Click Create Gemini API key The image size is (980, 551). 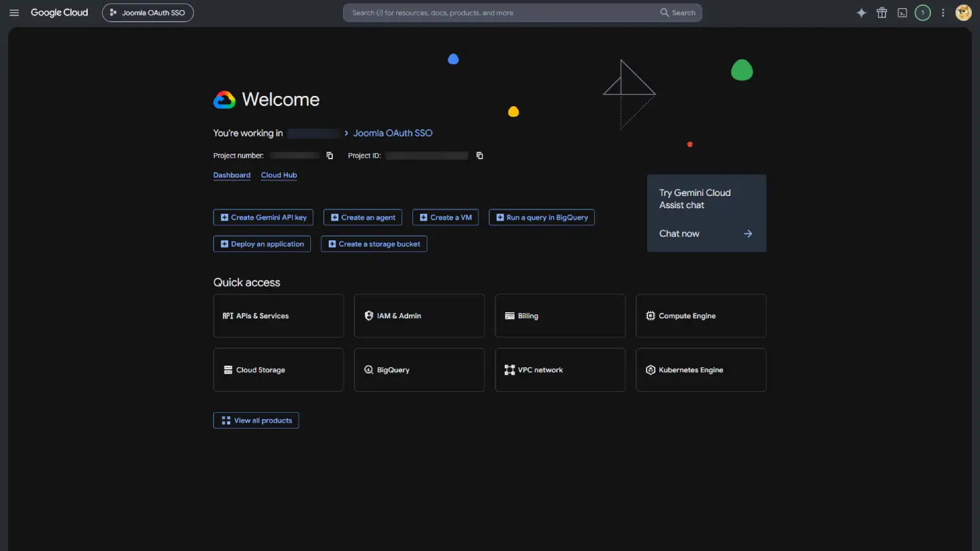click(263, 218)
